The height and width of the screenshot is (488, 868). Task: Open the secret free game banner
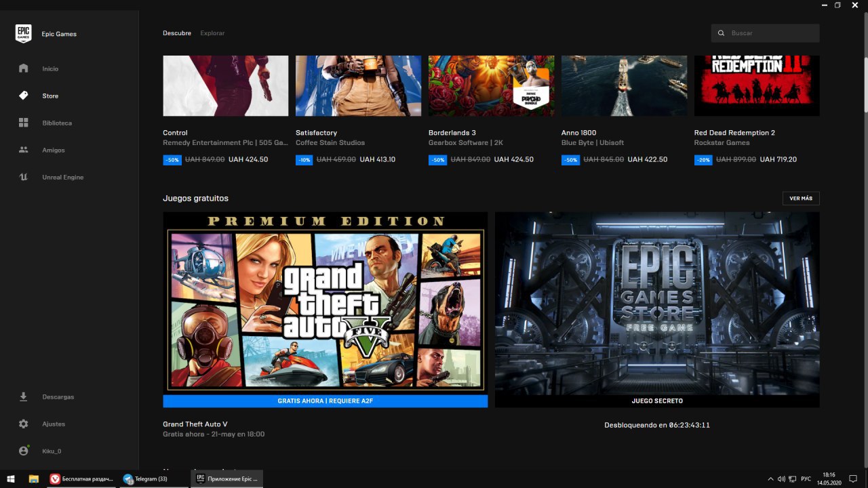click(x=657, y=303)
